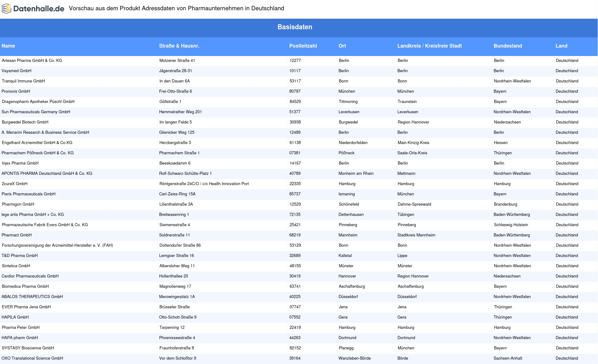Select APONTIS PHARMA Deutschland GmbH & Co. KG
Viewport: 598px width, 364px height.
coord(47,174)
